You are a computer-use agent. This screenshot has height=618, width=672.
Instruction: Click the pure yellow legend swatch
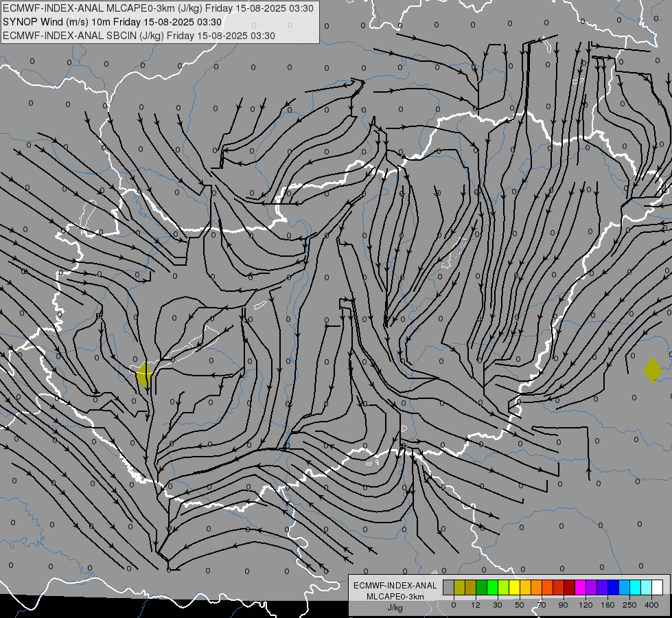[515, 587]
